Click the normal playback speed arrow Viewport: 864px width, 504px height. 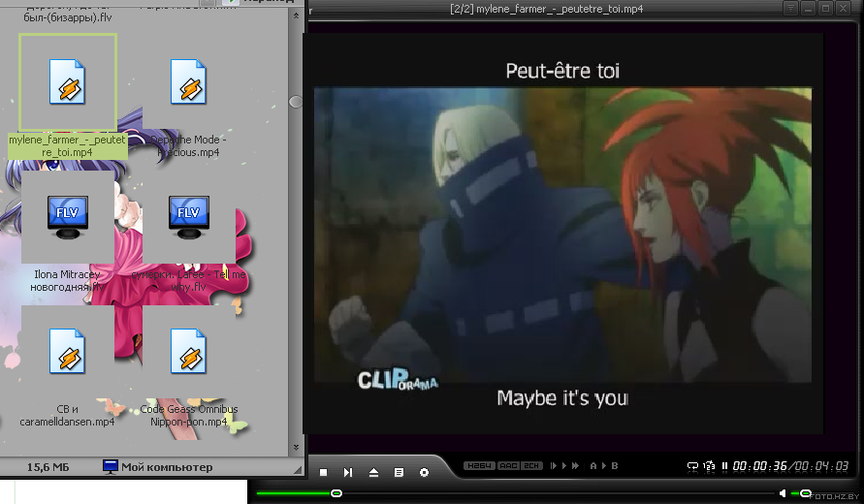click(x=564, y=466)
